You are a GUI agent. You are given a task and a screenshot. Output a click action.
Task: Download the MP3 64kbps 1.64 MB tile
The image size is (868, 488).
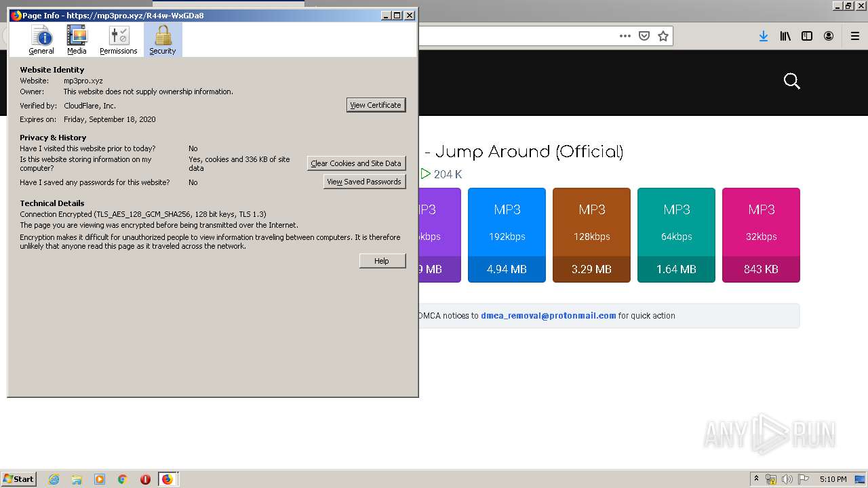pos(676,235)
